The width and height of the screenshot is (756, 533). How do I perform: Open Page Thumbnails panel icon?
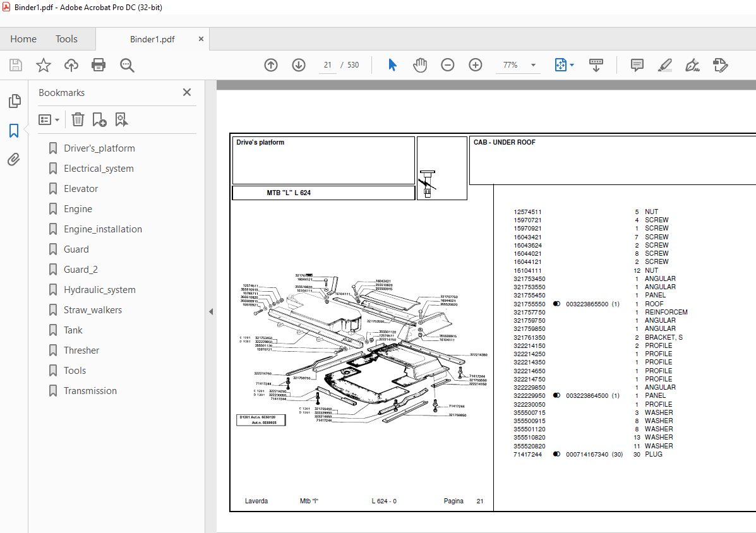tap(15, 100)
